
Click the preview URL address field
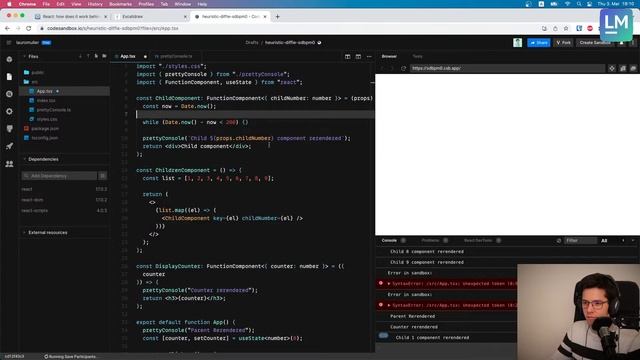click(507, 68)
